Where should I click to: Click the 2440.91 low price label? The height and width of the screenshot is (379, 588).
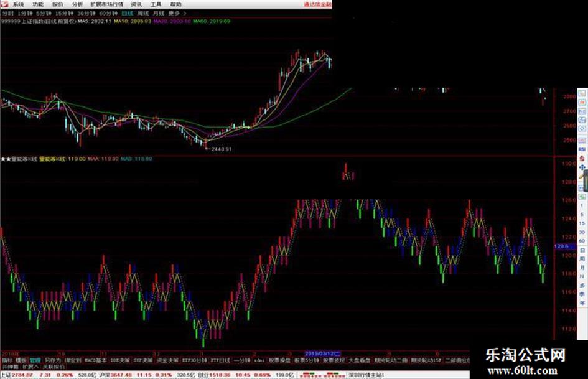pos(222,149)
